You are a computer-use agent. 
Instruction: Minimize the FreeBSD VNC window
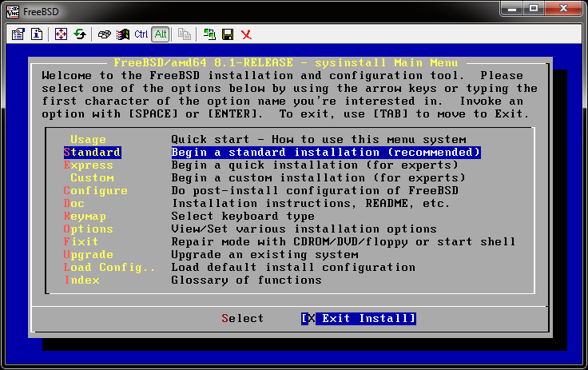click(x=512, y=9)
